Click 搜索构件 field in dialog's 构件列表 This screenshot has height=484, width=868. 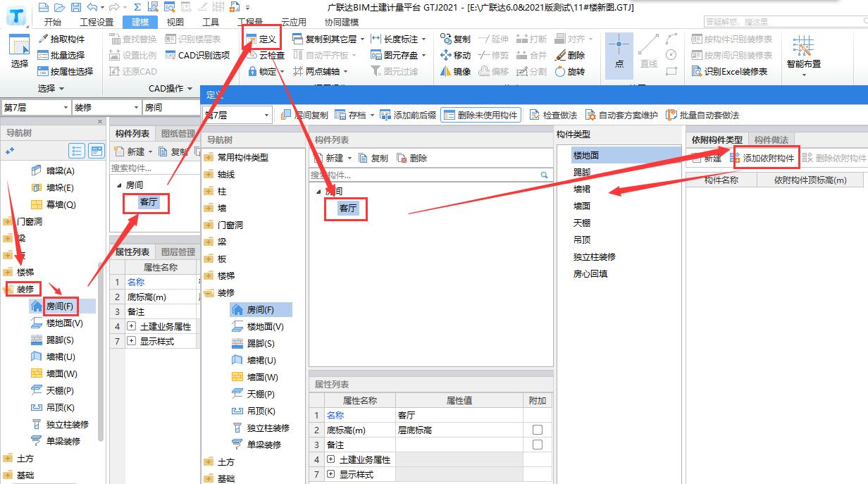pos(426,175)
